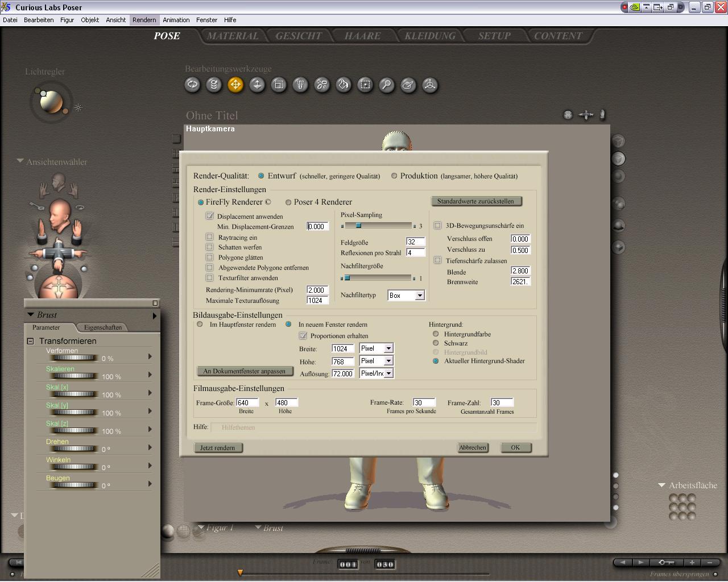Select Im Hauptfenster rendern
Viewport: 728px width, 582px height.
coord(200,325)
